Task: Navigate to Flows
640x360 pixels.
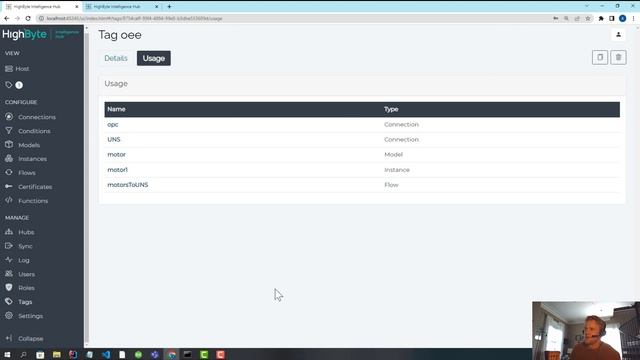Action: (x=20, y=173)
